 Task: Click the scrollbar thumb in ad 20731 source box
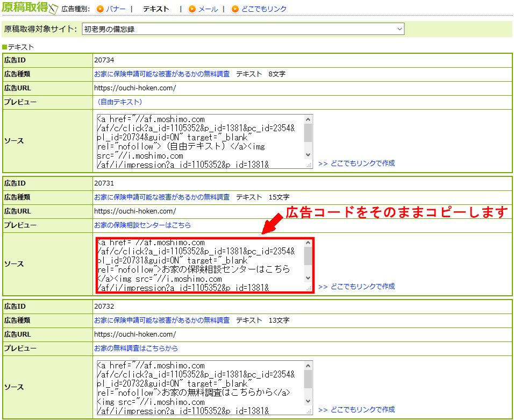click(x=308, y=256)
